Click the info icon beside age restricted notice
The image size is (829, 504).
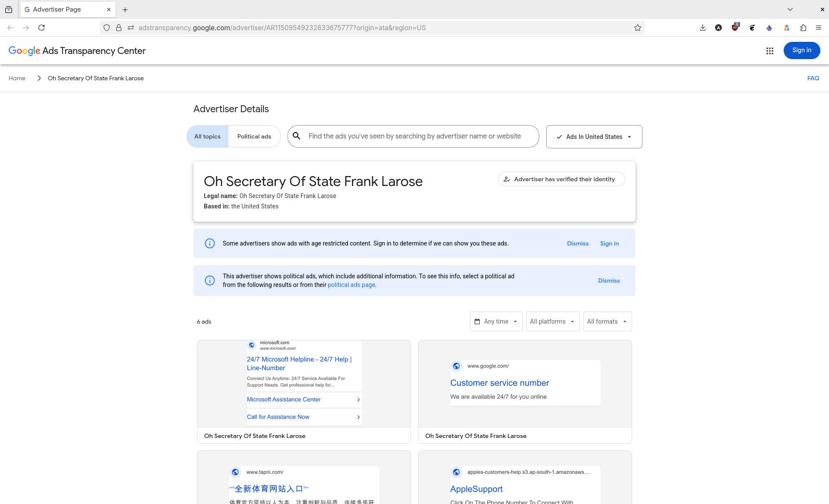(210, 243)
